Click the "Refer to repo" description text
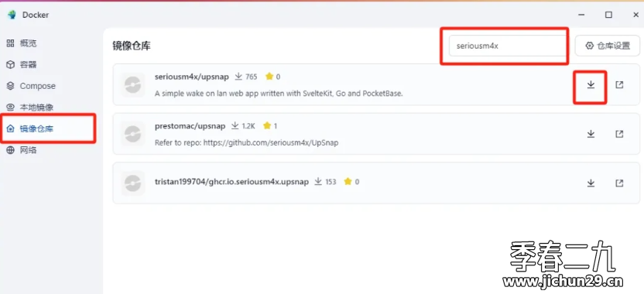Screen dimensions: 644x294 tap(246, 142)
